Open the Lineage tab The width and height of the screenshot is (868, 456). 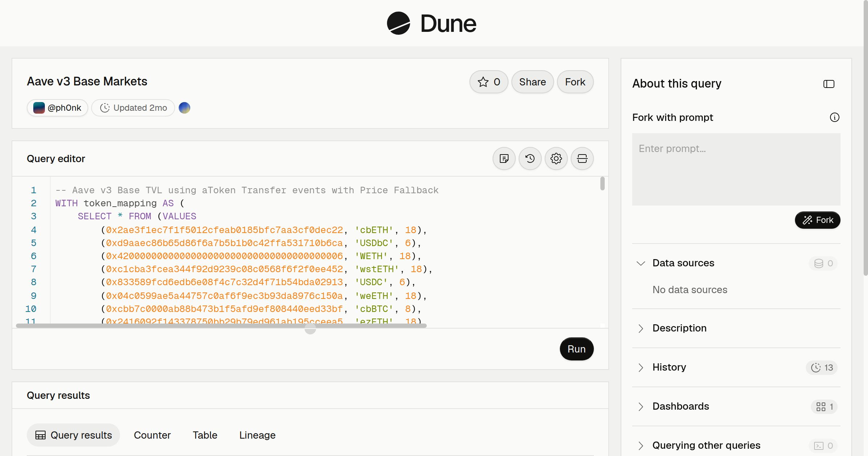pyautogui.click(x=257, y=435)
